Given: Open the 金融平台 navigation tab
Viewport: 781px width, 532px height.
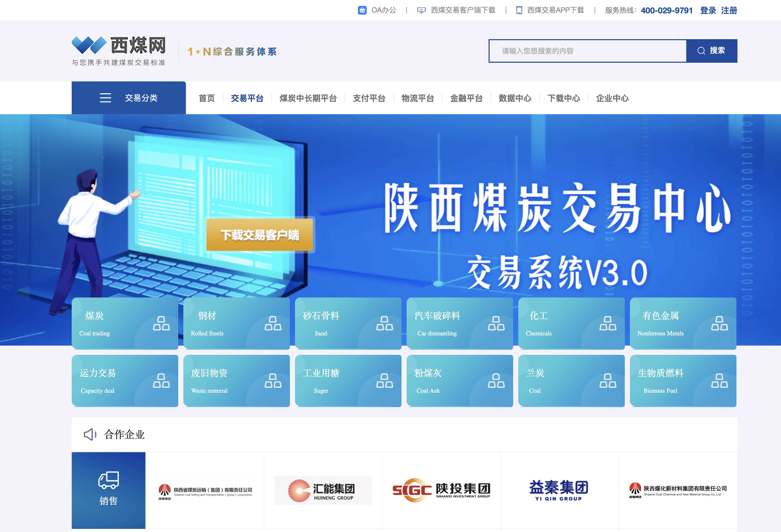Looking at the screenshot, I should point(466,98).
